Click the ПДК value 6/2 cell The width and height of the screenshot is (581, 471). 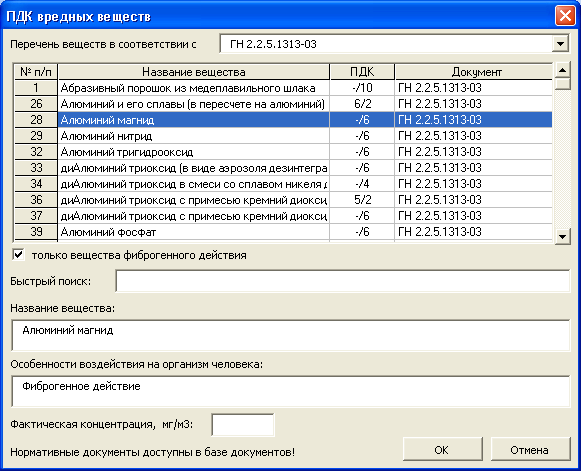point(362,104)
